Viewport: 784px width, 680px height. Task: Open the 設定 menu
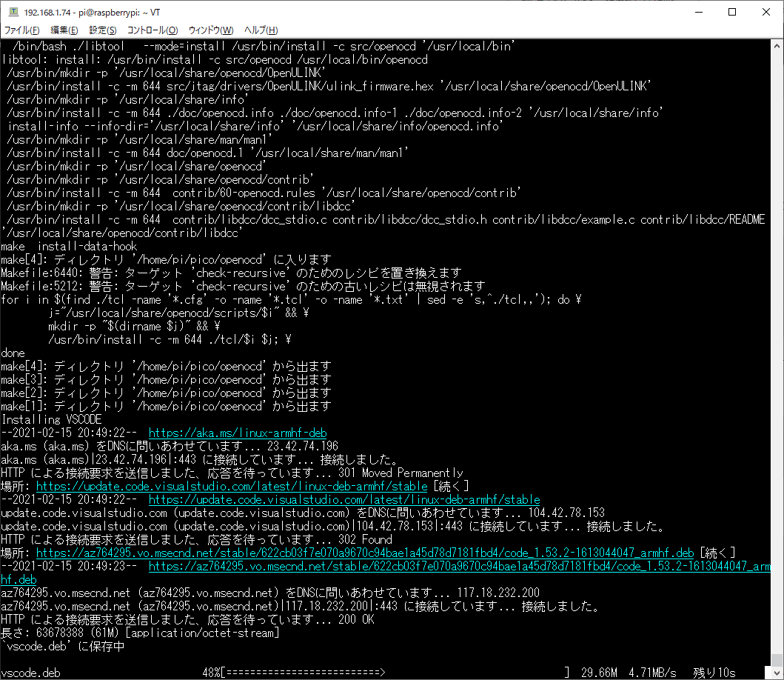(100, 30)
